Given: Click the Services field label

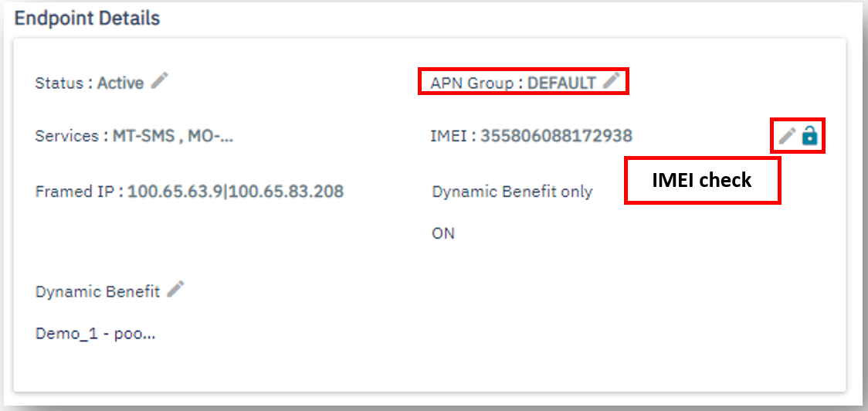Looking at the screenshot, I should (x=66, y=137).
